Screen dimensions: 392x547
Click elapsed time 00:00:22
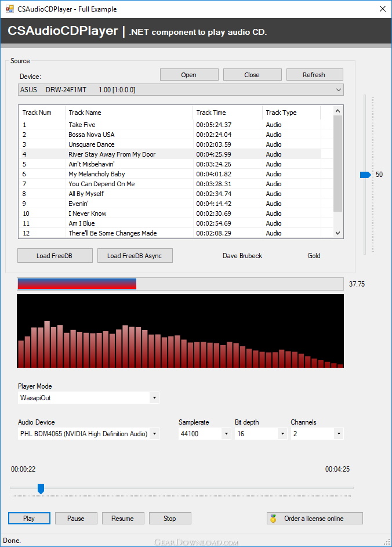[x=23, y=469]
